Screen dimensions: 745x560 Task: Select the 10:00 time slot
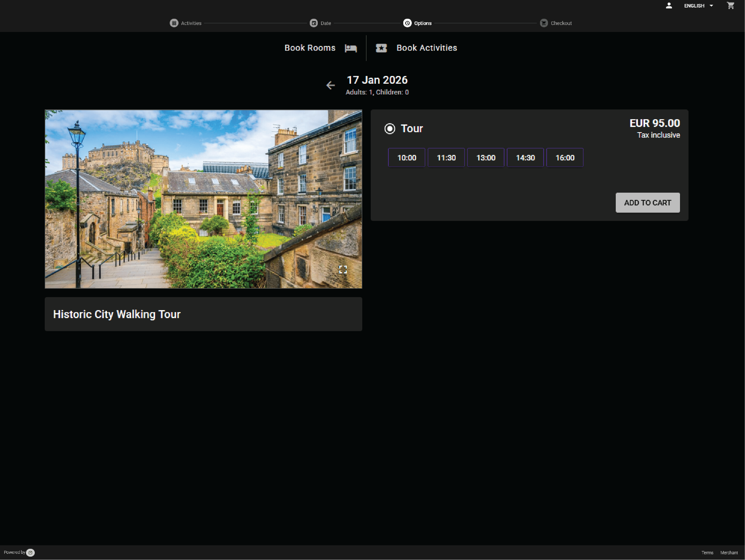pos(406,158)
